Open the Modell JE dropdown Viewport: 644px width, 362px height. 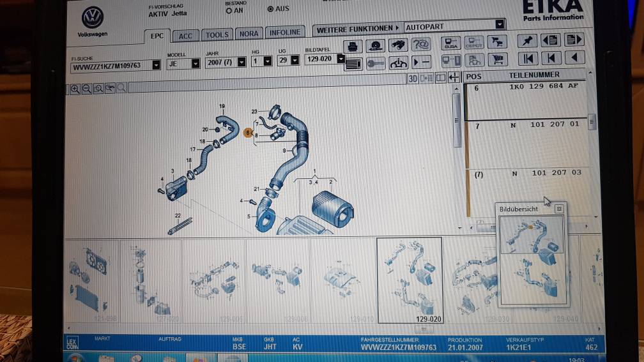coord(195,64)
